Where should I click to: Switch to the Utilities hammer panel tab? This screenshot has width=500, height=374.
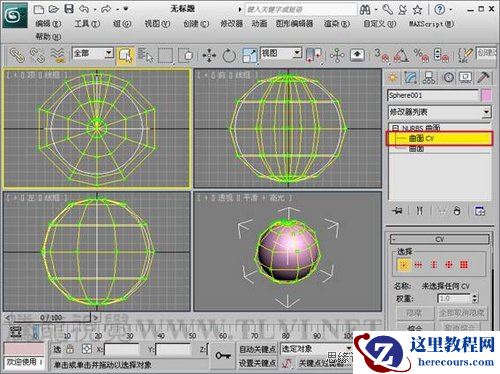pyautogui.click(x=483, y=78)
